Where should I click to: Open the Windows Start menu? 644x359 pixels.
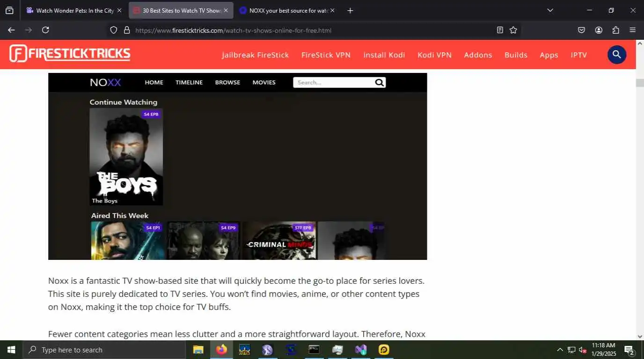(11, 350)
